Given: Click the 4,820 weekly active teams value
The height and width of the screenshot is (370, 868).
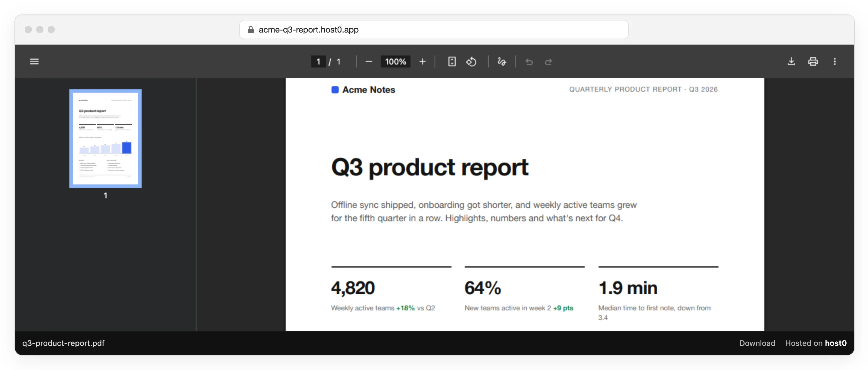Looking at the screenshot, I should 352,288.
